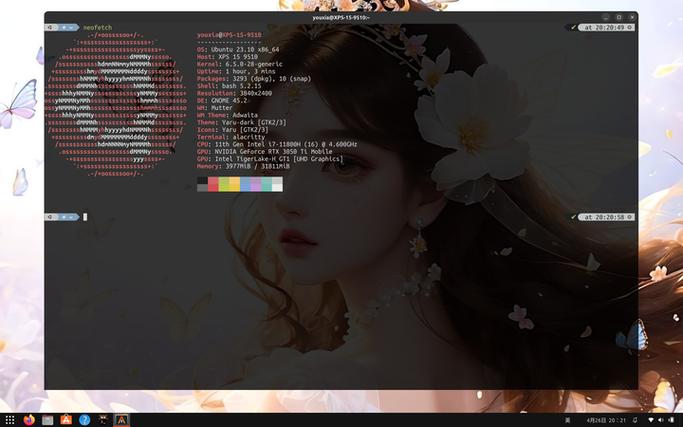Viewport: 683px width, 427px height.
Task: Click the green checkmark beside 20:20:58
Action: tap(574, 217)
